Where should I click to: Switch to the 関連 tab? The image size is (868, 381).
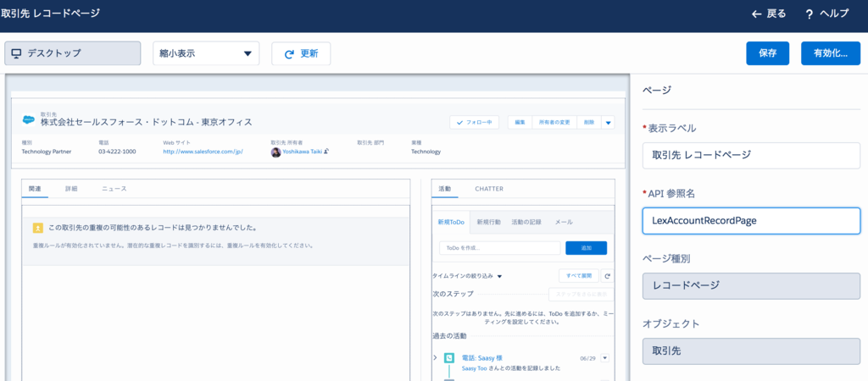34,189
